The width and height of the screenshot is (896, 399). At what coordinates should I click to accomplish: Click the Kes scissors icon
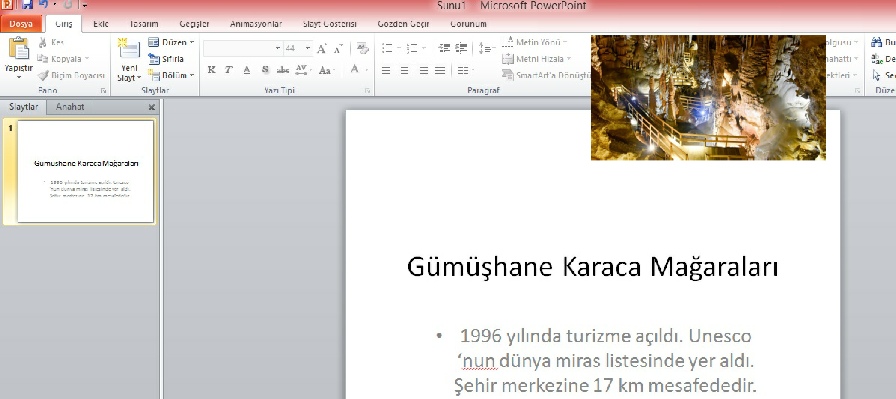click(x=43, y=42)
